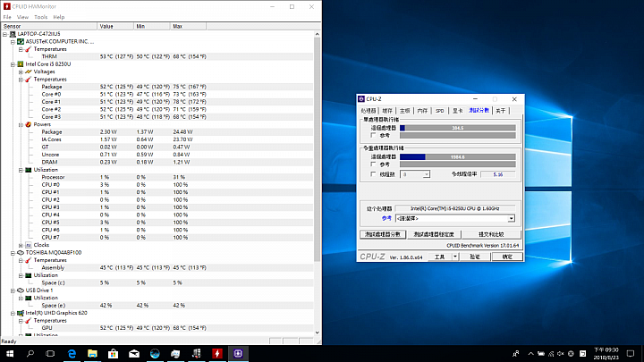Image resolution: width=644 pixels, height=362 pixels.
Task: Tick 参考 checkbox in single-thread section
Action: tap(373, 135)
